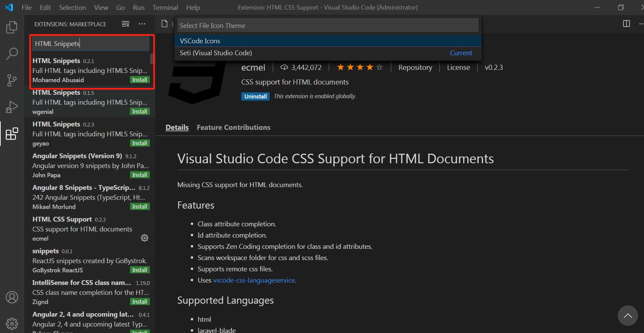644x333 pixels.
Task: Minimize the VS Code window
Action: 597,7
